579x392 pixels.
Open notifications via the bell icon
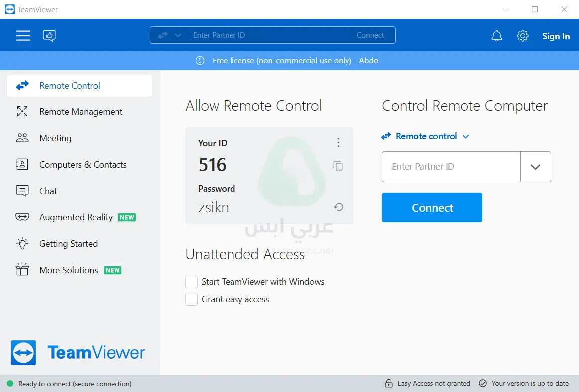[496, 35]
